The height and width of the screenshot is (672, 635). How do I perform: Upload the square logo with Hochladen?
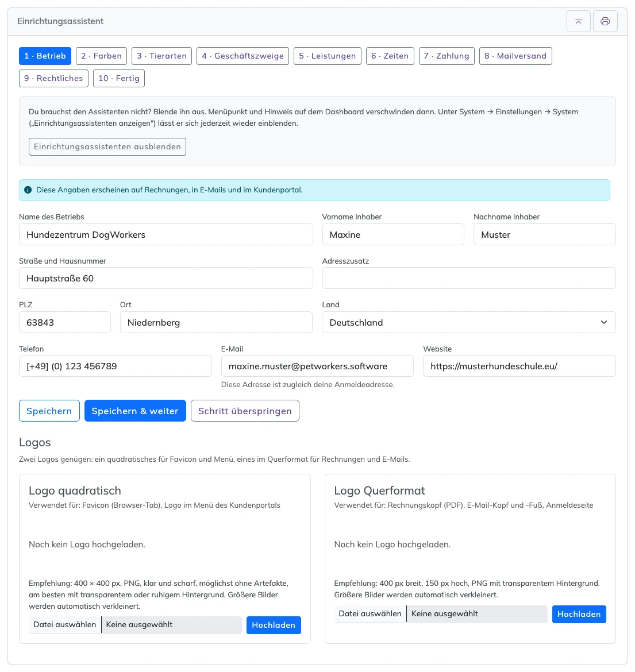[x=274, y=625]
